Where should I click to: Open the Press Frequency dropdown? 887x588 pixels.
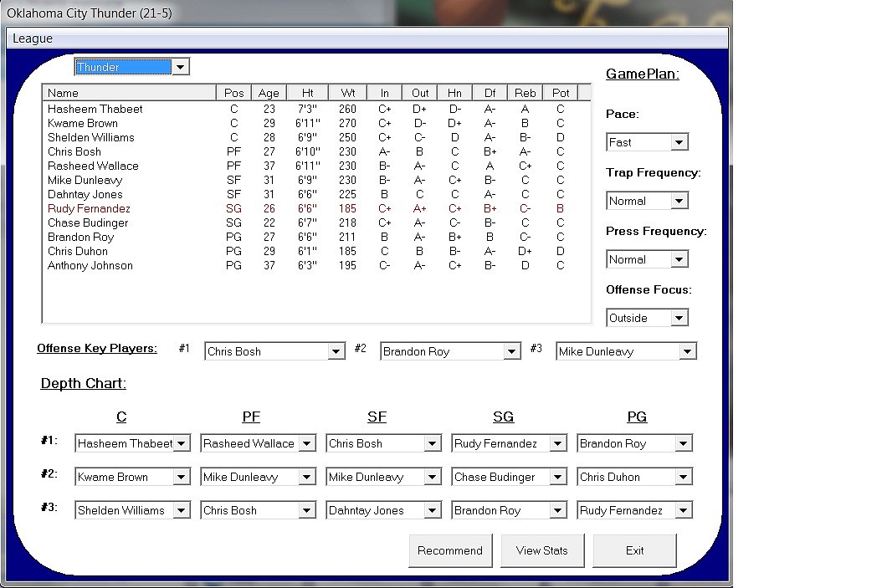pyautogui.click(x=647, y=259)
